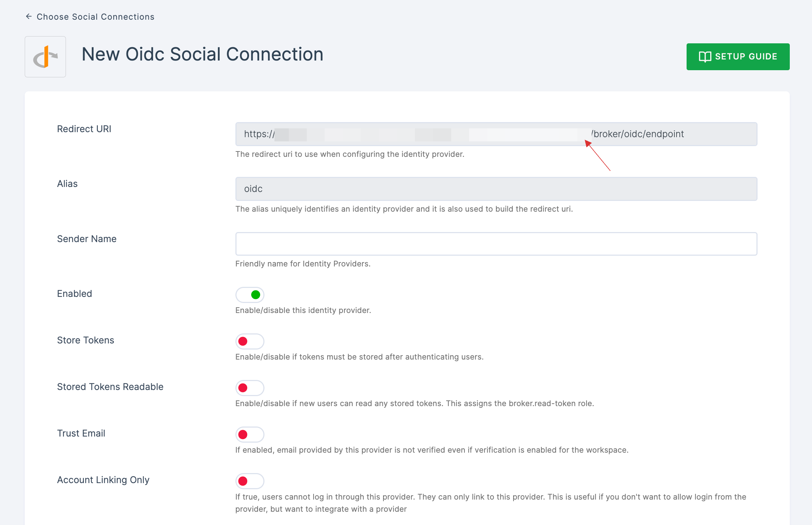Click the OpenID Connect logo icon
This screenshot has height=525, width=812.
point(45,57)
